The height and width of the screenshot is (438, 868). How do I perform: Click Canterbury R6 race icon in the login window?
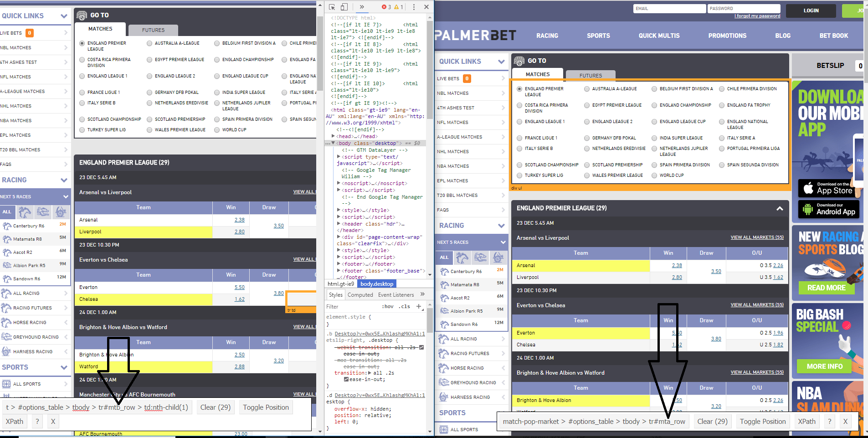pos(444,272)
